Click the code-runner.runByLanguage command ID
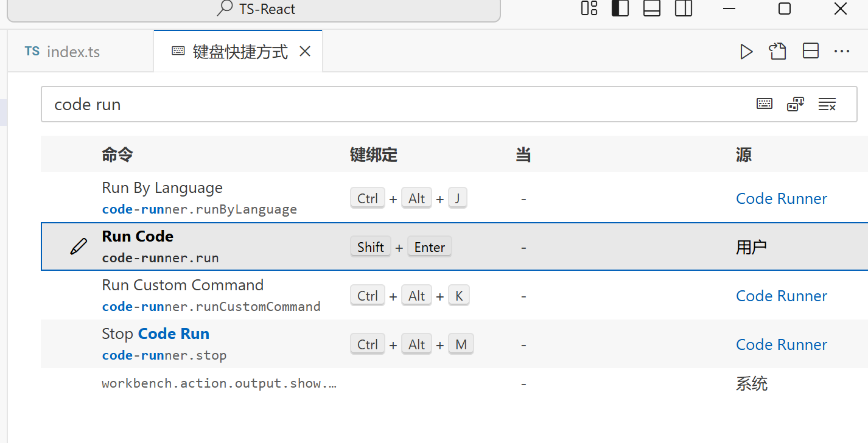This screenshot has height=443, width=868. [x=200, y=209]
